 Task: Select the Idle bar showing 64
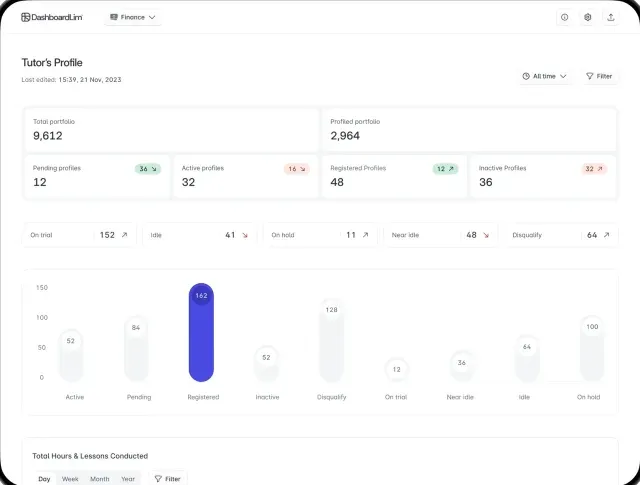coord(527,358)
